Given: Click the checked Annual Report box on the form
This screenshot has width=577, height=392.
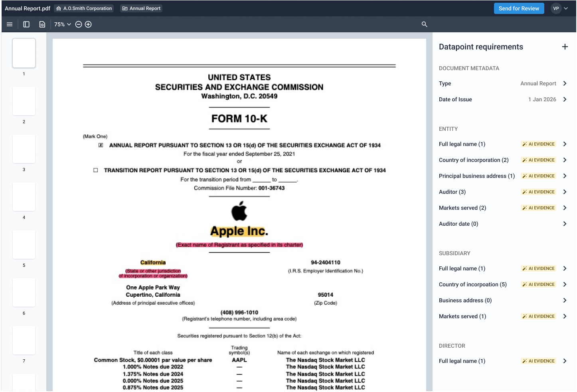Looking at the screenshot, I should [x=101, y=145].
